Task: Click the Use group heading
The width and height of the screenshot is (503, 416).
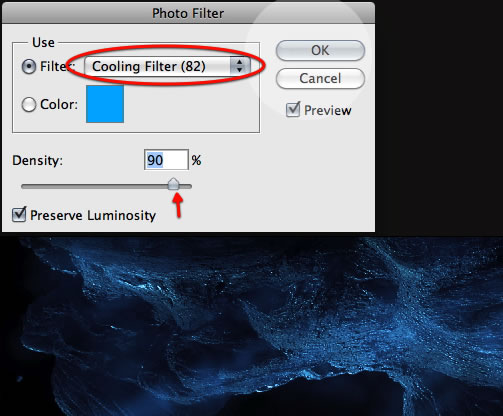Action: [x=43, y=42]
